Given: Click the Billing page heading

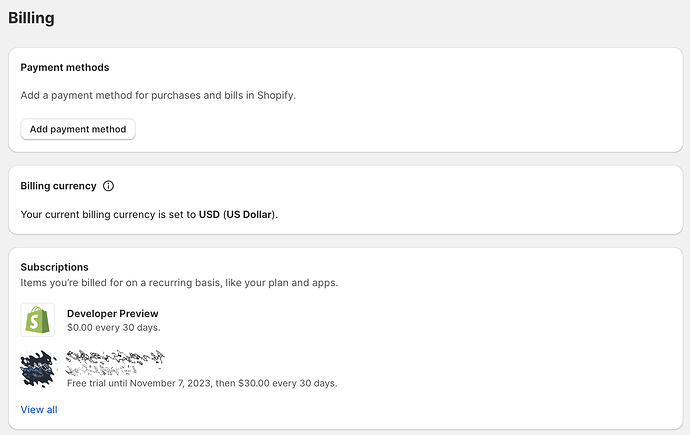Looking at the screenshot, I should [x=31, y=18].
